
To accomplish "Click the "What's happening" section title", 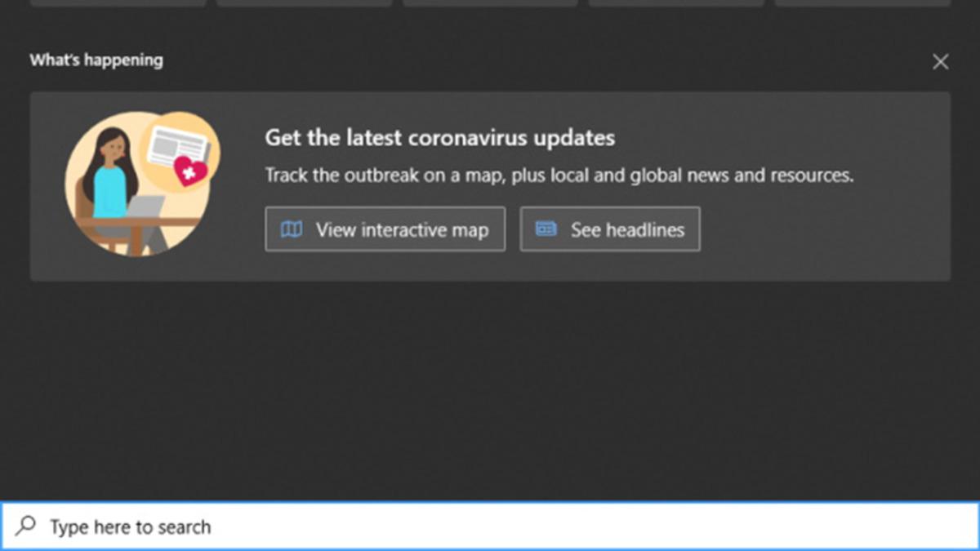I will [96, 60].
